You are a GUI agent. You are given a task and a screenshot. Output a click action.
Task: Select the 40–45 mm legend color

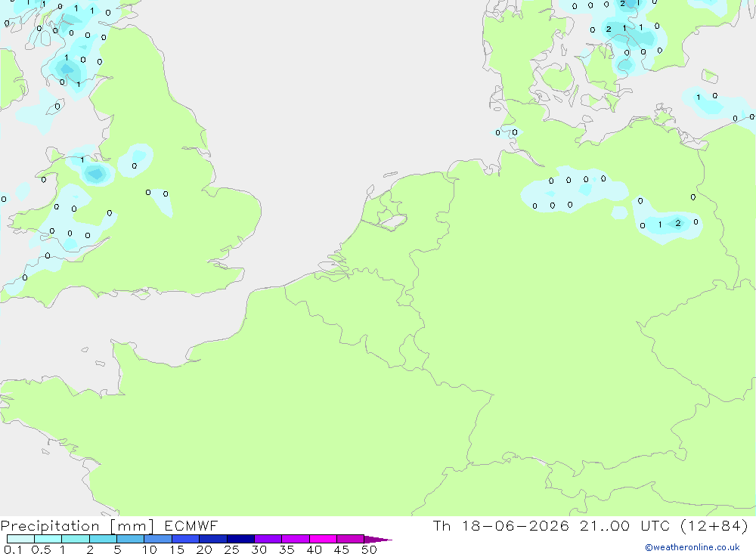point(323,539)
